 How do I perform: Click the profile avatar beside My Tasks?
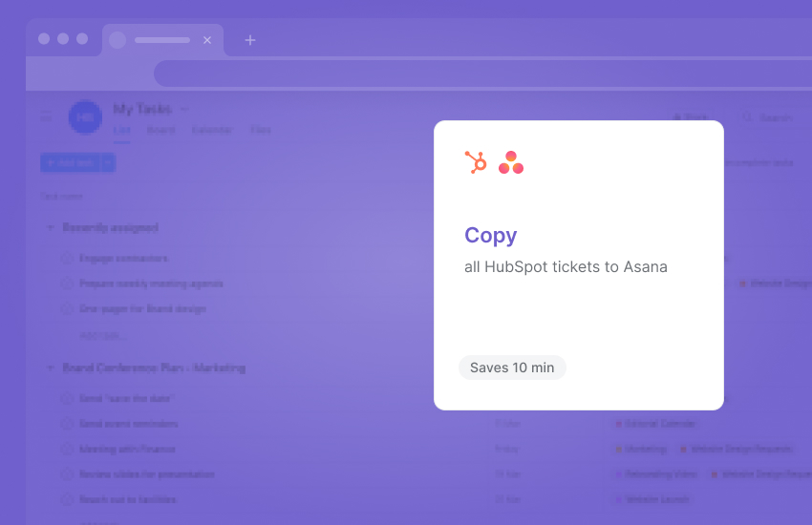pyautogui.click(x=85, y=116)
